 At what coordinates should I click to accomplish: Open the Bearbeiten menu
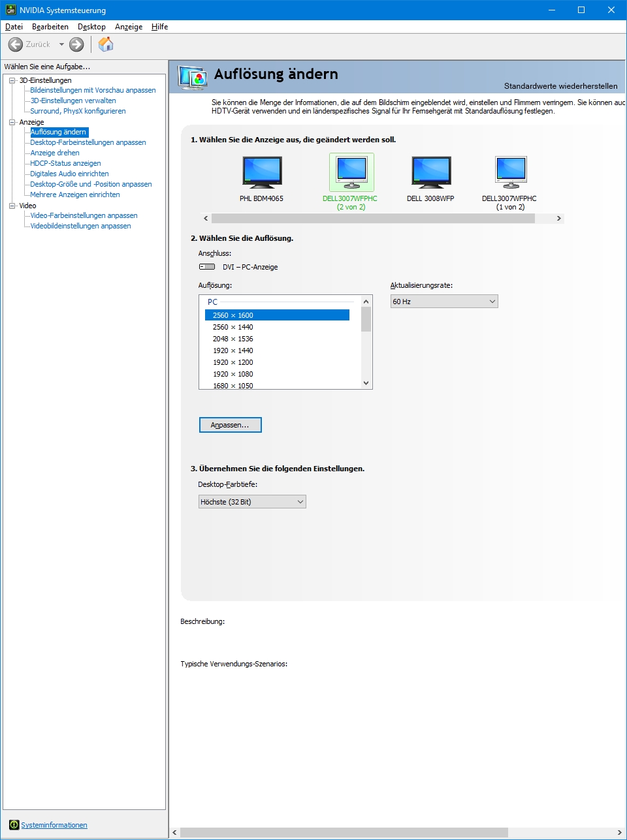pyautogui.click(x=50, y=27)
